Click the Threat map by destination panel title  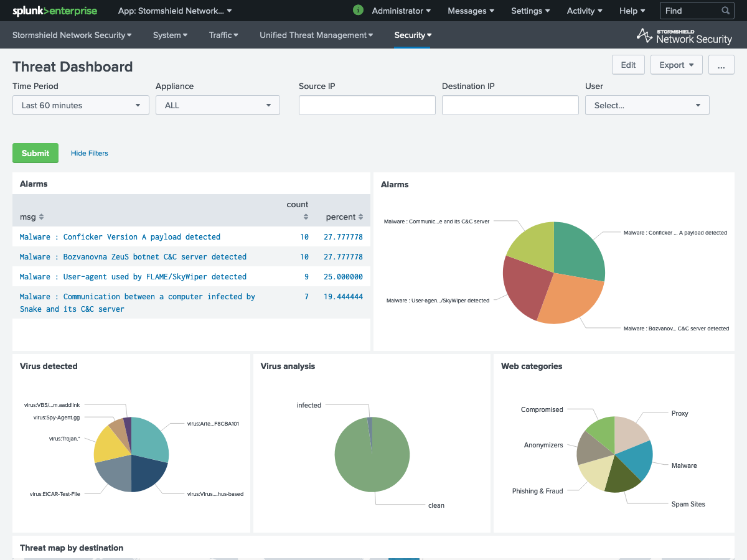(x=72, y=548)
